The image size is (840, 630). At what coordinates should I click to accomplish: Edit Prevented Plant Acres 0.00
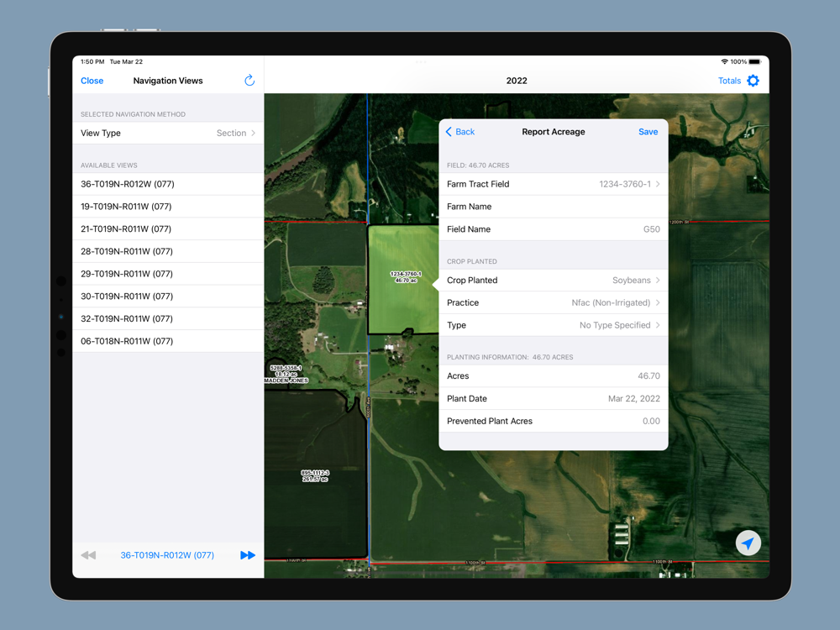(554, 421)
